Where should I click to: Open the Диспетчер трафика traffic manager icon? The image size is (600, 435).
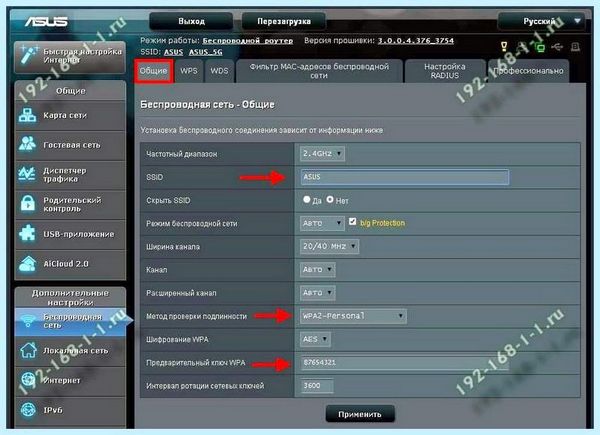tap(27, 174)
